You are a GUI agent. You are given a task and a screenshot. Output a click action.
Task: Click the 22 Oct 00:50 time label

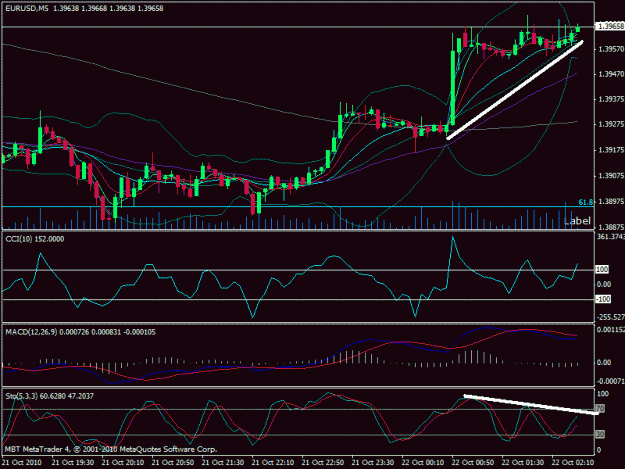(473, 462)
